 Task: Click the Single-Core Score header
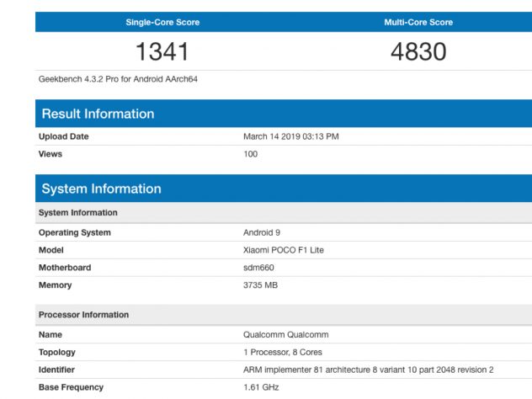coord(162,22)
